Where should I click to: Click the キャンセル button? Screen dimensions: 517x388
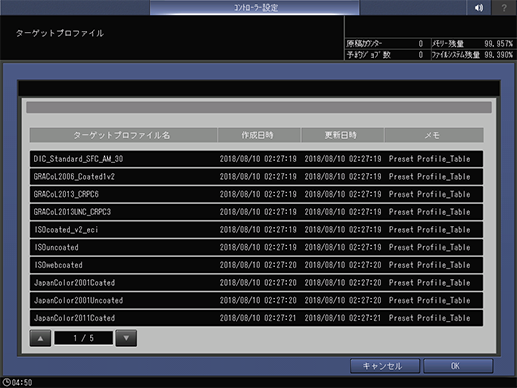(x=385, y=366)
